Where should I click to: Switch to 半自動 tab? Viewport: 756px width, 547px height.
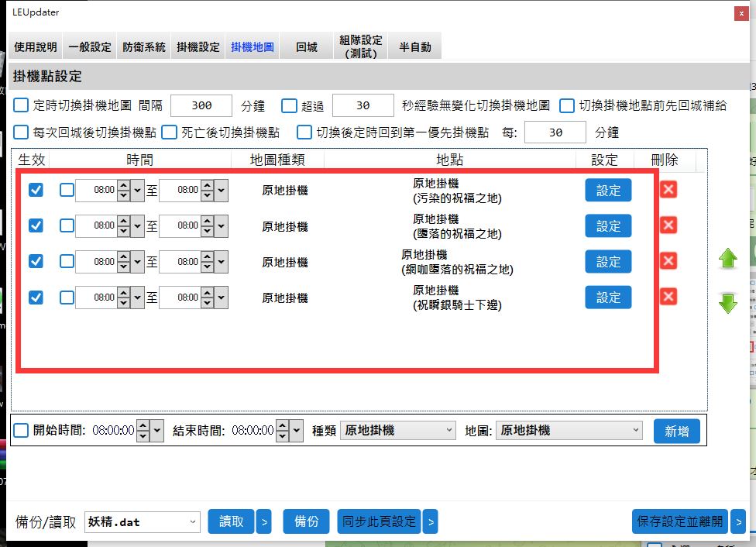414,46
